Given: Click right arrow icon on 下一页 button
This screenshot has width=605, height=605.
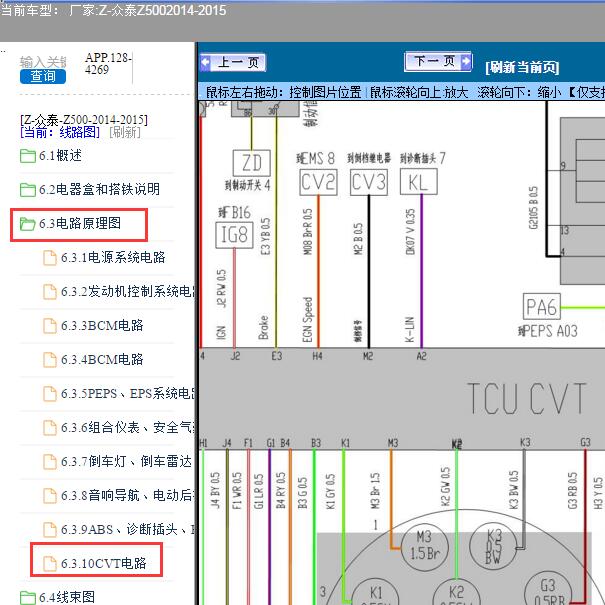Looking at the screenshot, I should [x=466, y=61].
